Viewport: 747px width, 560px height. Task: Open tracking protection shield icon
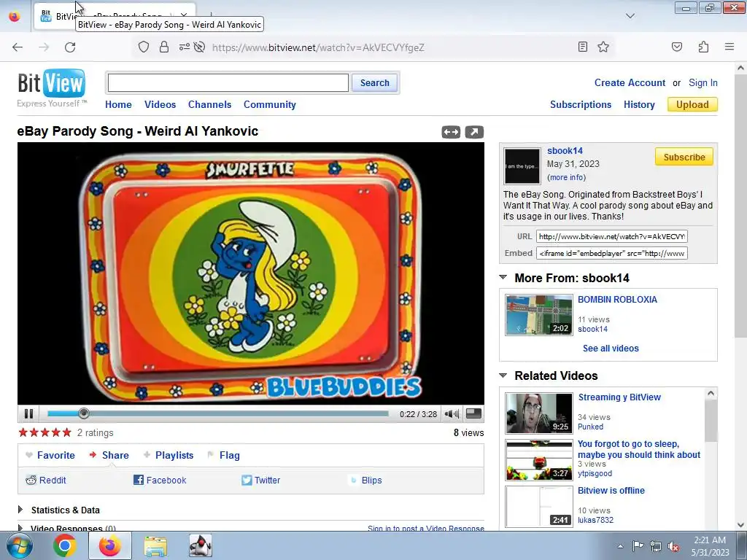click(x=144, y=47)
